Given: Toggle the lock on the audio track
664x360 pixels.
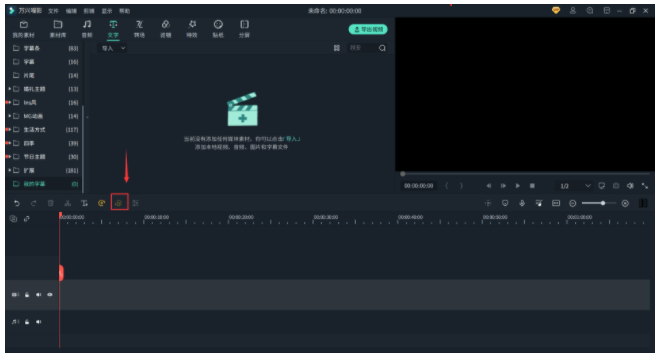Looking at the screenshot, I should [x=27, y=322].
